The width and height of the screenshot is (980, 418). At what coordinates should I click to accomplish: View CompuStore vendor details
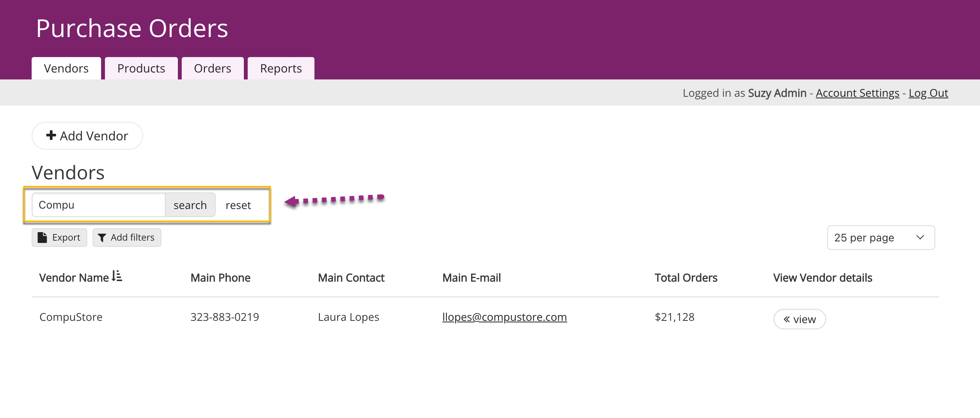coord(799,319)
